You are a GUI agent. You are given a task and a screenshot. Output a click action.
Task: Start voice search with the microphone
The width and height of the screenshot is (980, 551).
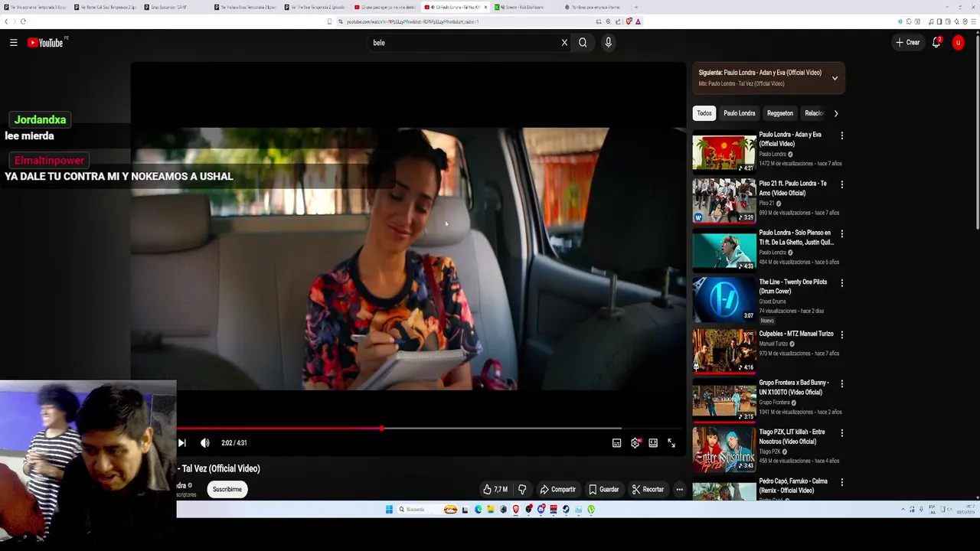pyautogui.click(x=608, y=43)
